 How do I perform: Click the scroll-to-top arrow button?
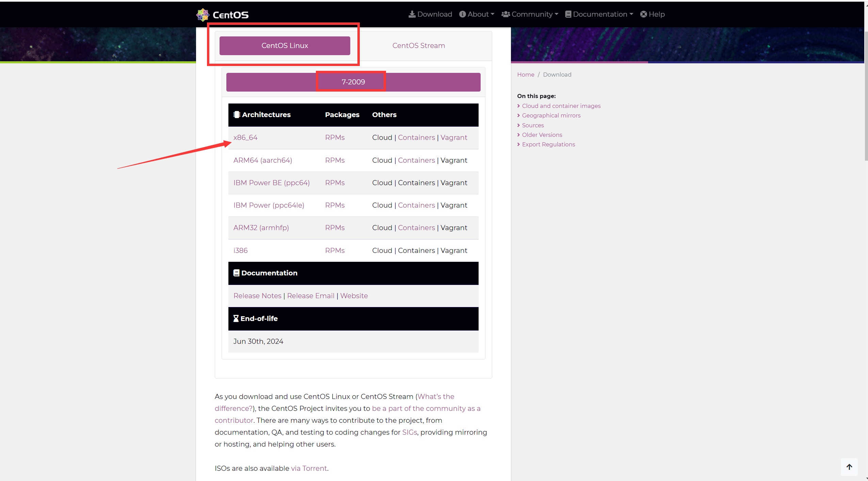coord(849,467)
